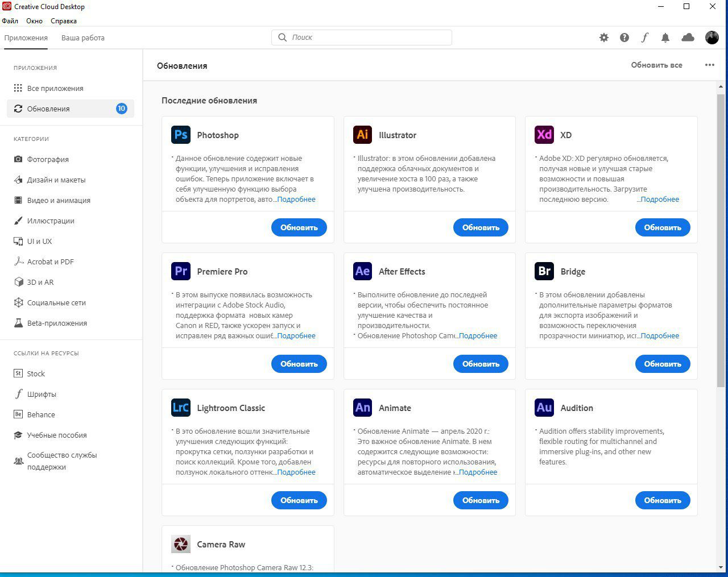Update Bridge with Обновить button
This screenshot has height=577, width=728.
tap(663, 364)
